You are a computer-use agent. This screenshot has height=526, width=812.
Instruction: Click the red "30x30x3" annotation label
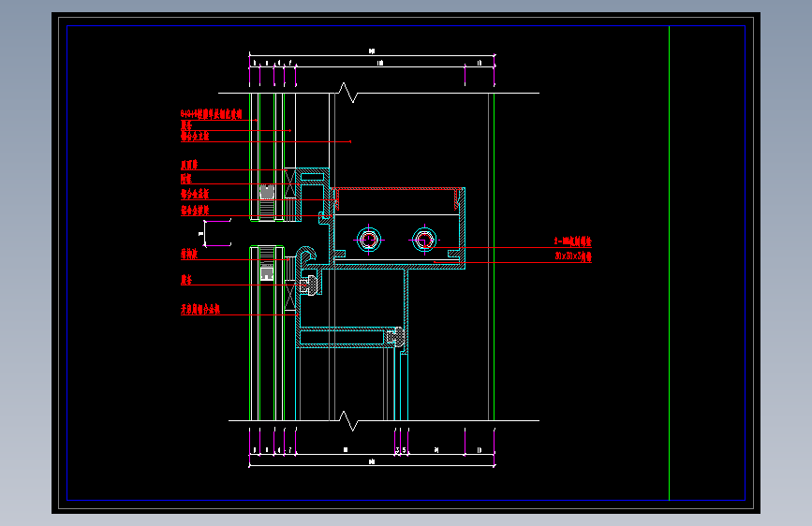tap(573, 256)
